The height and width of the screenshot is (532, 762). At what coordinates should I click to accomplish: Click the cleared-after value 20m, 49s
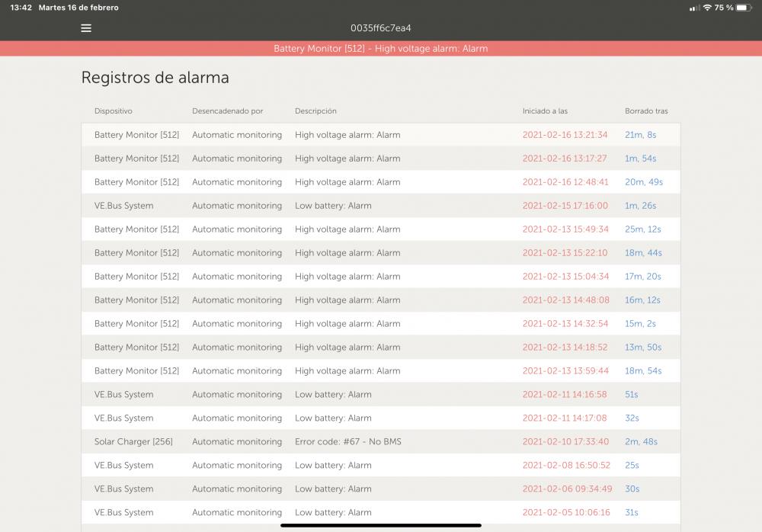click(x=644, y=182)
